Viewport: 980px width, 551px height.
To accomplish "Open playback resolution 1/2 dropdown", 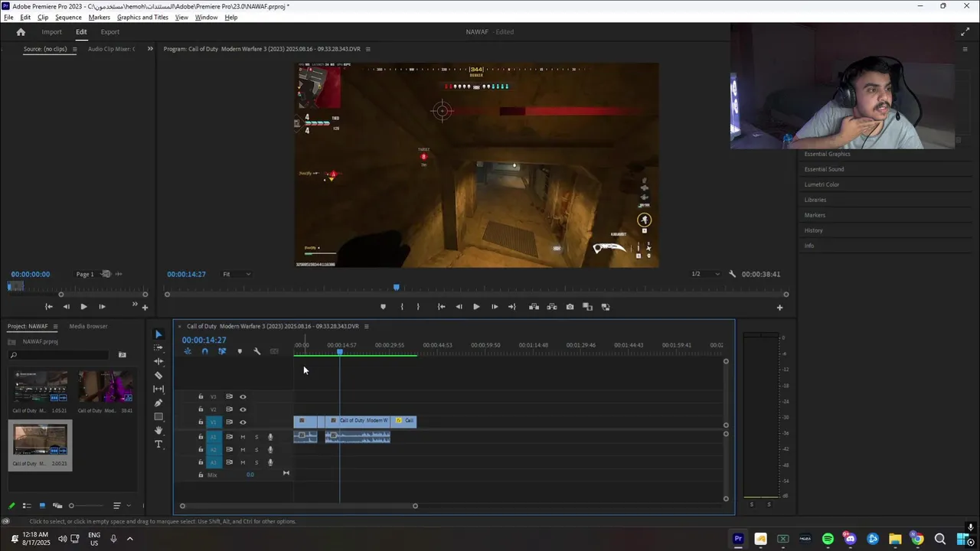I will click(x=706, y=274).
